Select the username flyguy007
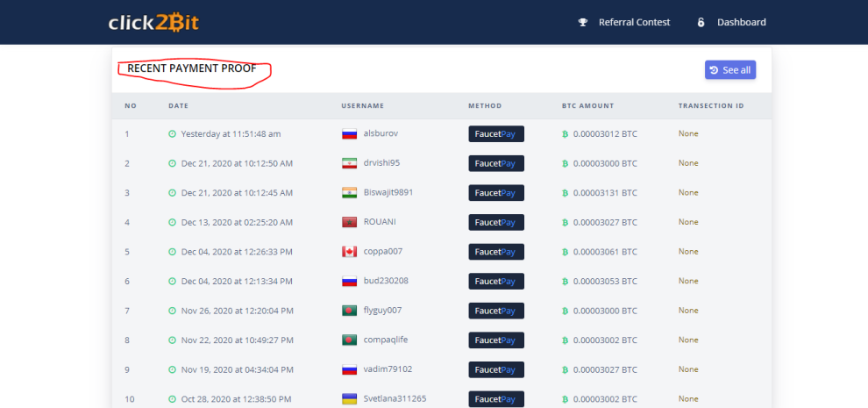This screenshot has height=408, width=868. [x=382, y=310]
